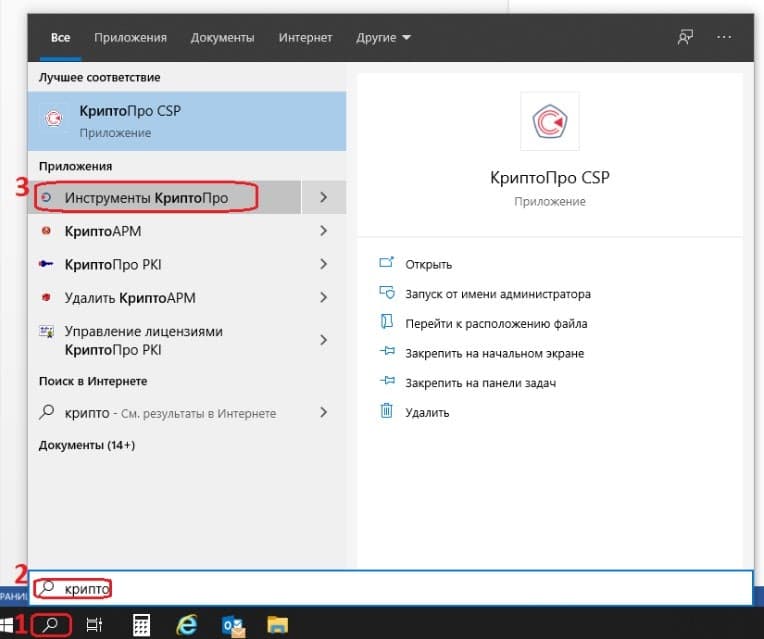The image size is (764, 639).
Task: Click the Открыть action icon
Action: [386, 263]
